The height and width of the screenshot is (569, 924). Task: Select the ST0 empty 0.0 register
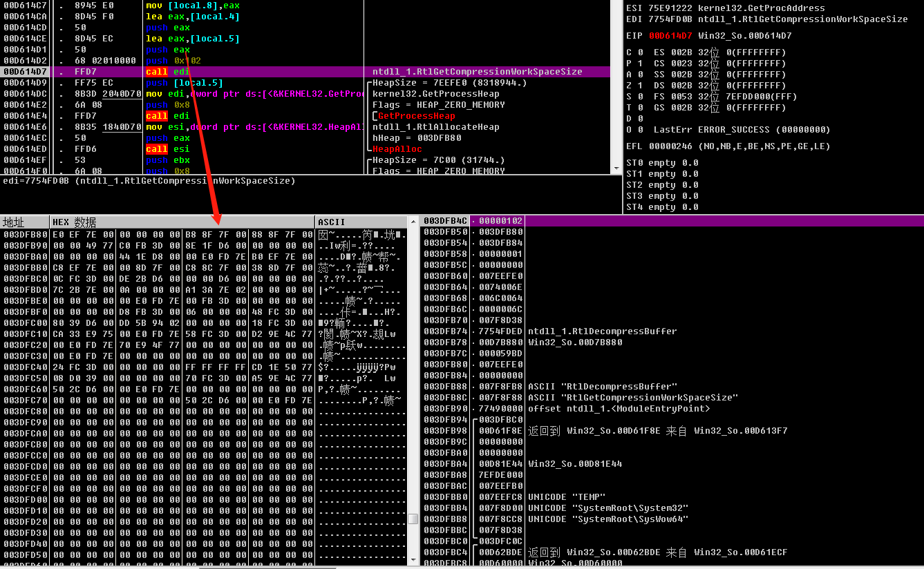(662, 163)
